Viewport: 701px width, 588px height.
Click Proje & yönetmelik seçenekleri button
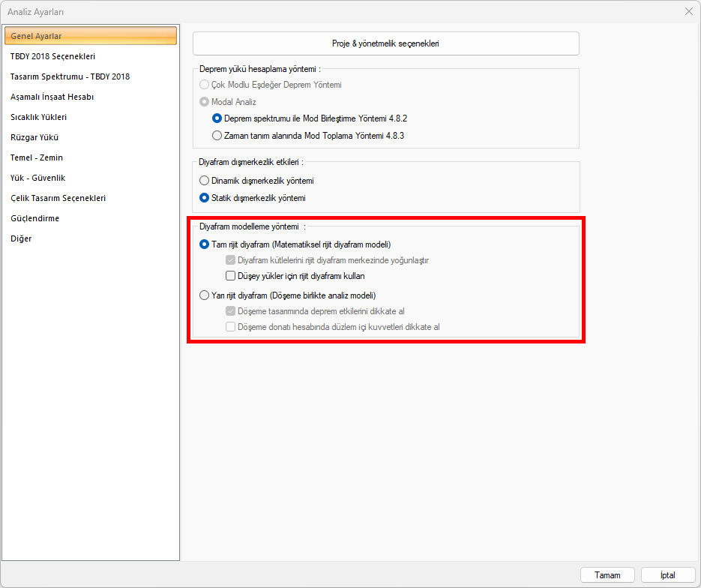[386, 43]
